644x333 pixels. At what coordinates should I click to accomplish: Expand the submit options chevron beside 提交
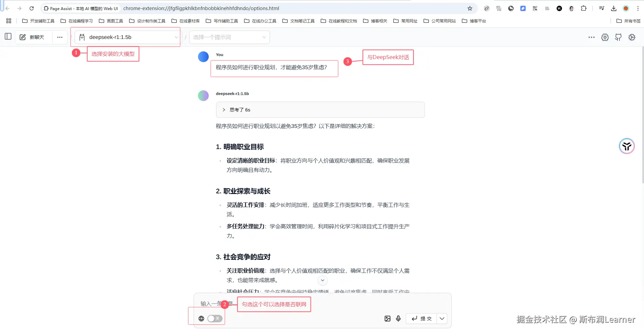coord(442,319)
